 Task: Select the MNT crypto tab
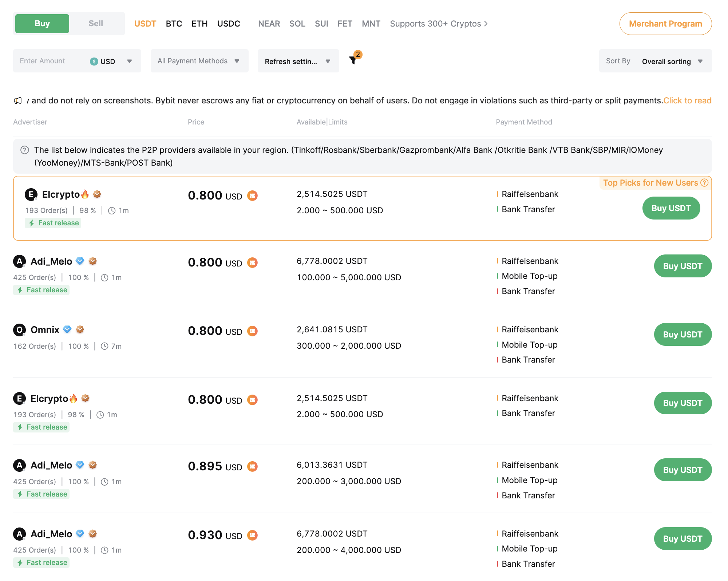[371, 24]
